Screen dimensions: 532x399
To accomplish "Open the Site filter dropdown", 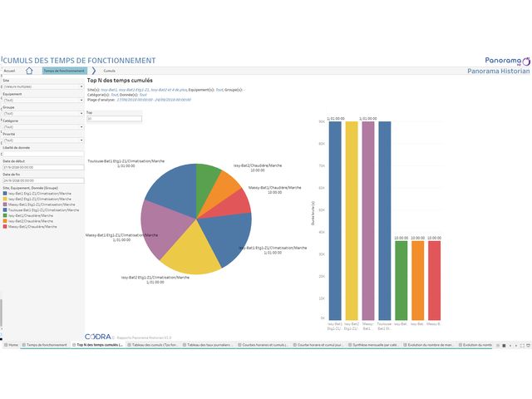I will pos(42,86).
